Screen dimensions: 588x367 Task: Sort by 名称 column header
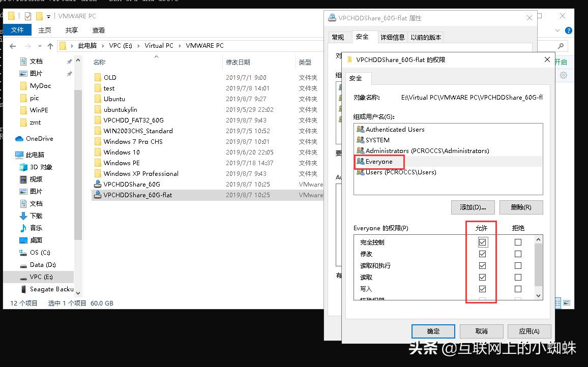click(x=99, y=62)
